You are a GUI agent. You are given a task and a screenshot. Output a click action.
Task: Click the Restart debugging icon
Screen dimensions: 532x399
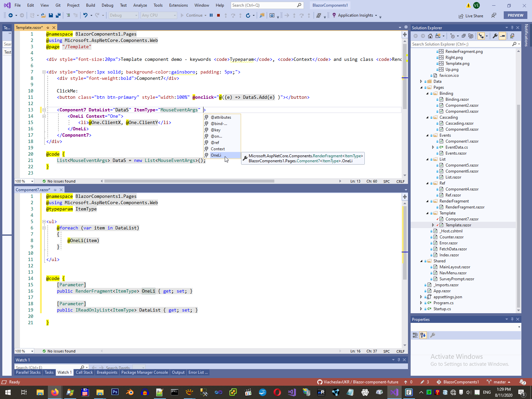[248, 15]
